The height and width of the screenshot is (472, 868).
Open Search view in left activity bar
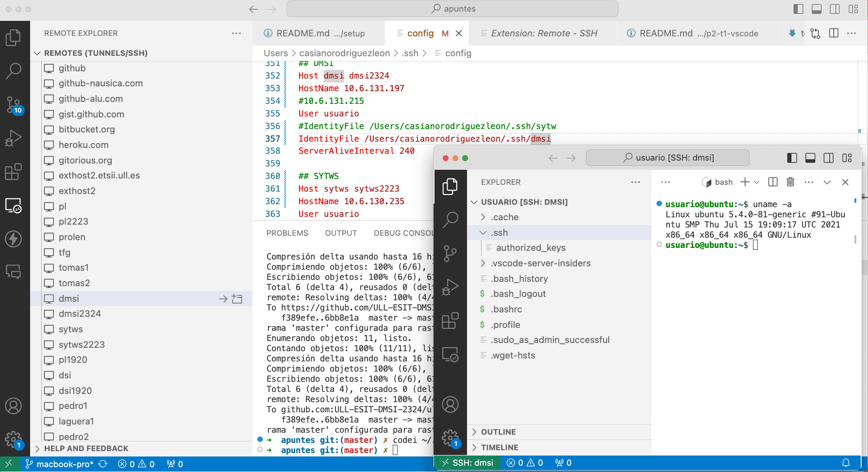(13, 71)
